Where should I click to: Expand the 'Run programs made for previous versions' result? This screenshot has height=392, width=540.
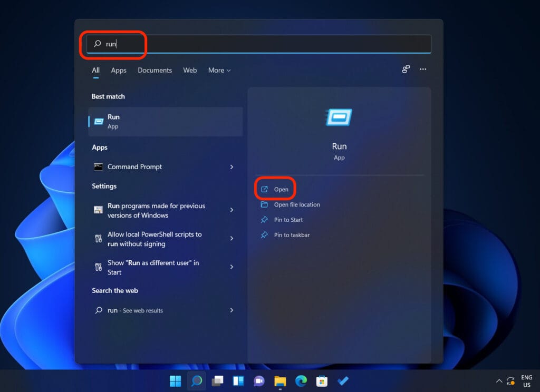pos(232,210)
